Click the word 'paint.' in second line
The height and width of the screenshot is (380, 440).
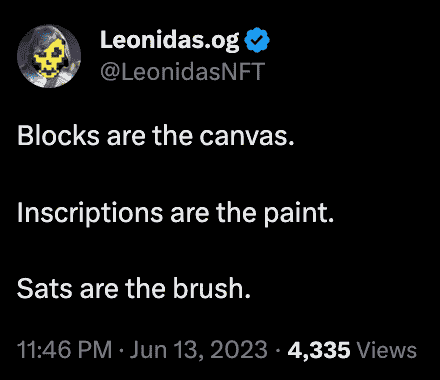click(299, 213)
